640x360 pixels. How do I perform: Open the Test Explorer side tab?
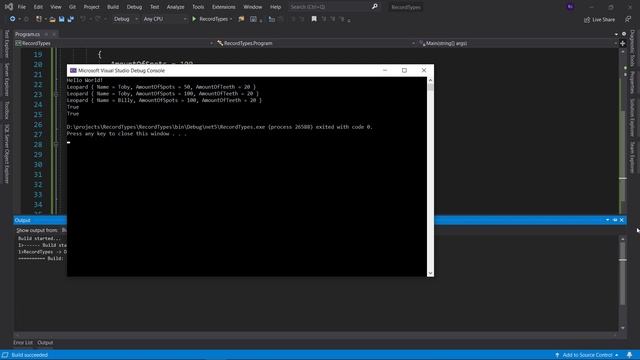(x=7, y=44)
